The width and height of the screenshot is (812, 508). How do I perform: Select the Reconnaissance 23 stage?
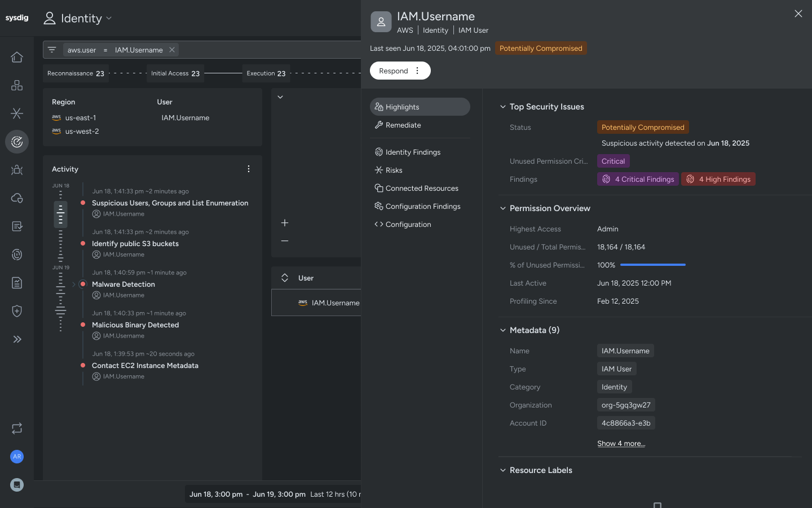76,73
